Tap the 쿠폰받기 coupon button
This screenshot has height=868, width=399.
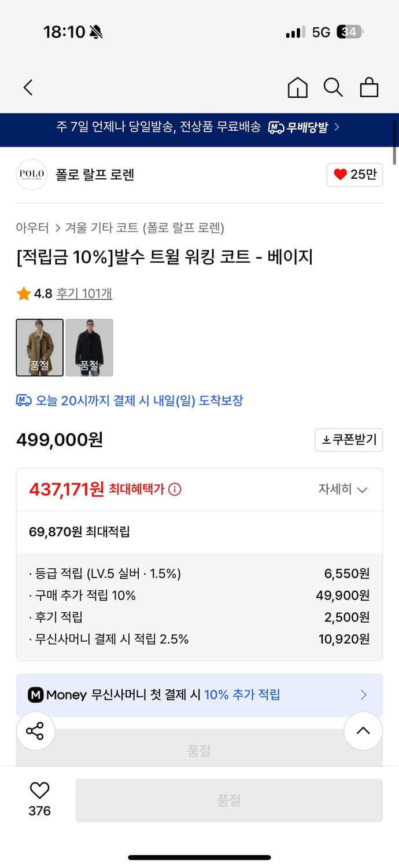[x=349, y=440]
